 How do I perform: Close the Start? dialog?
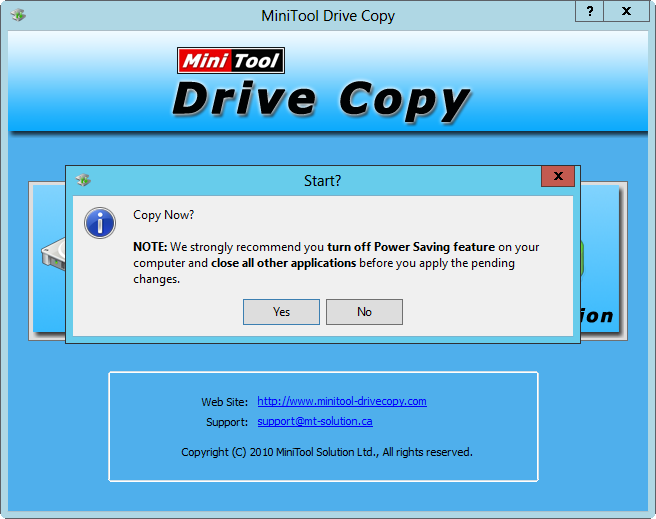558,176
